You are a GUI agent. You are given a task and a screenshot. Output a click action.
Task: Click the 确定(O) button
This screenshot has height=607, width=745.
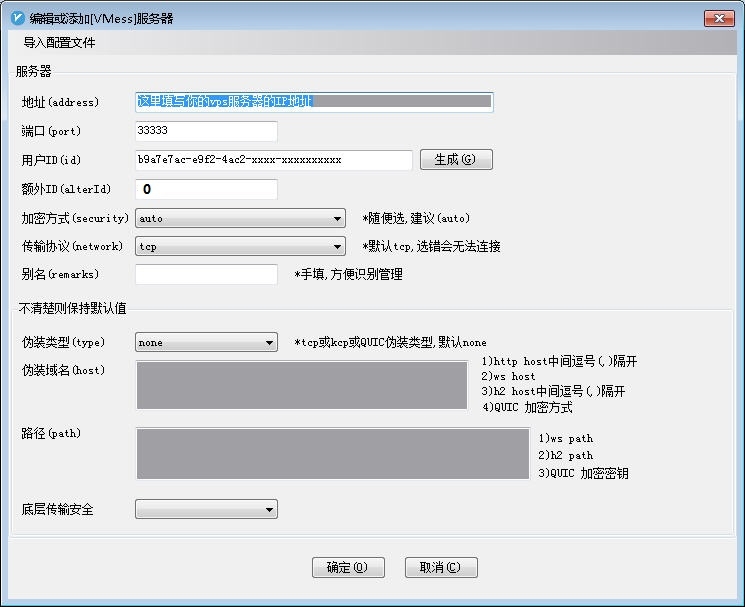point(347,567)
